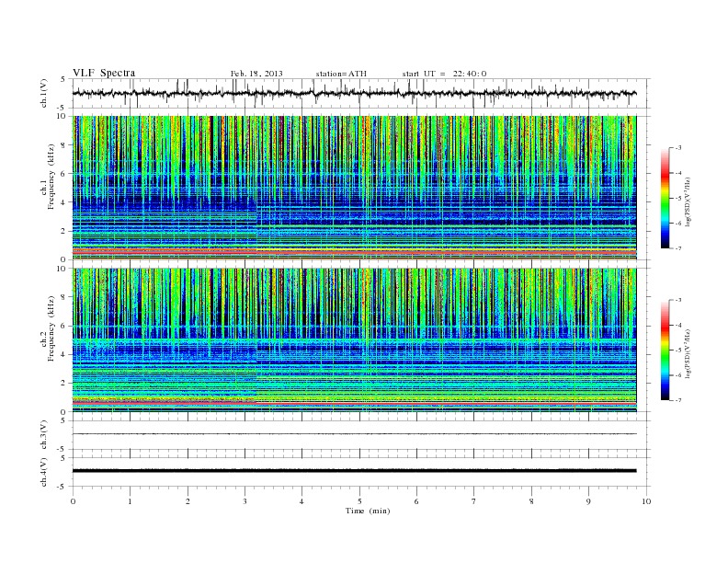Click the "start UT = 22:40:0" text
Viewport: 728px width, 563px height.
[444, 74]
